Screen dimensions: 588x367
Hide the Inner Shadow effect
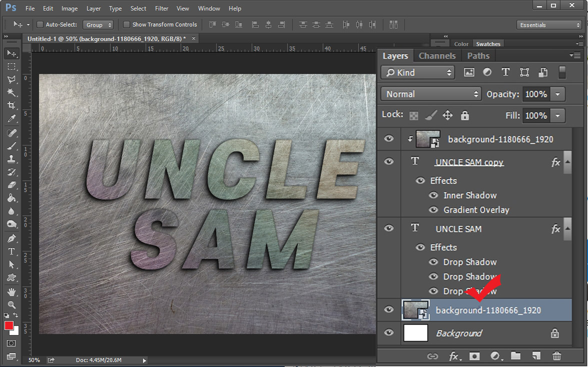[x=433, y=195]
